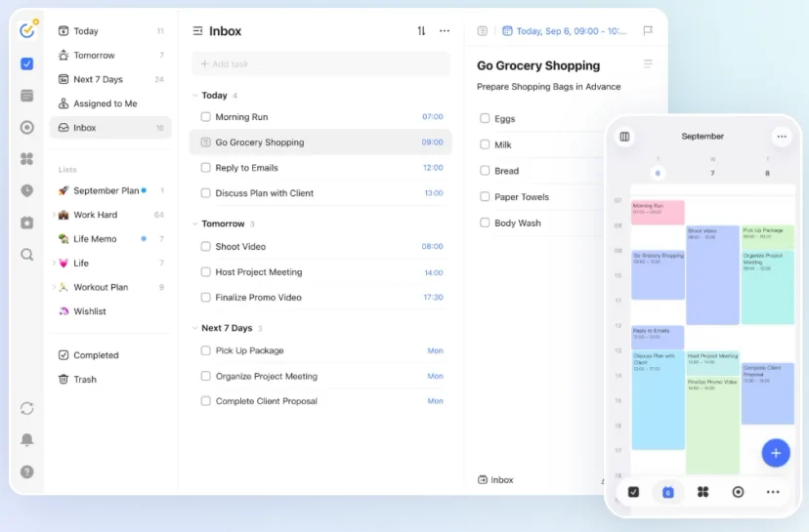Click the Search magnifier icon in left rail
This screenshot has height=532, width=809.
[26, 255]
